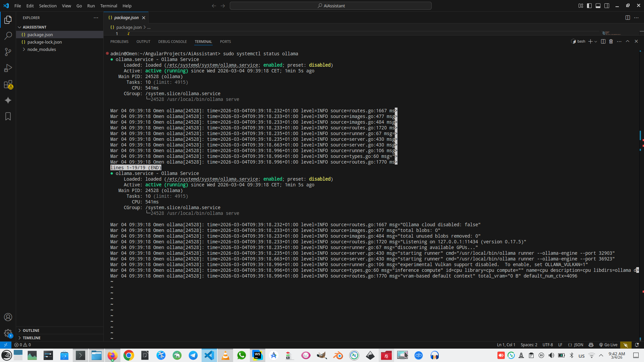
Task: Switch to the DEBUG CONSOLE tab
Action: (172, 42)
